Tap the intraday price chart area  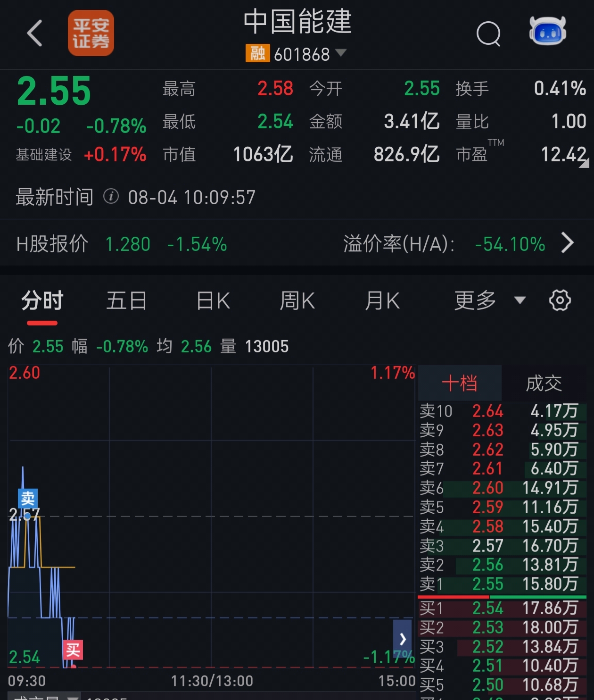point(211,517)
